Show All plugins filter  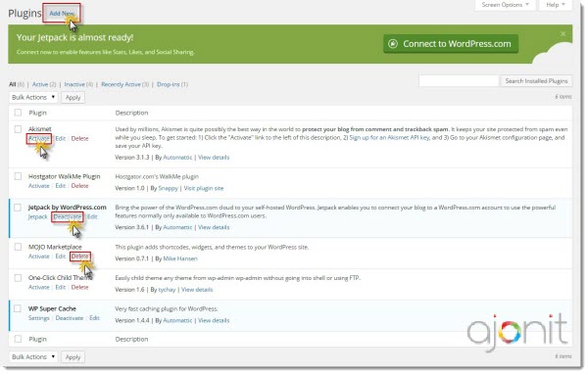[x=13, y=84]
